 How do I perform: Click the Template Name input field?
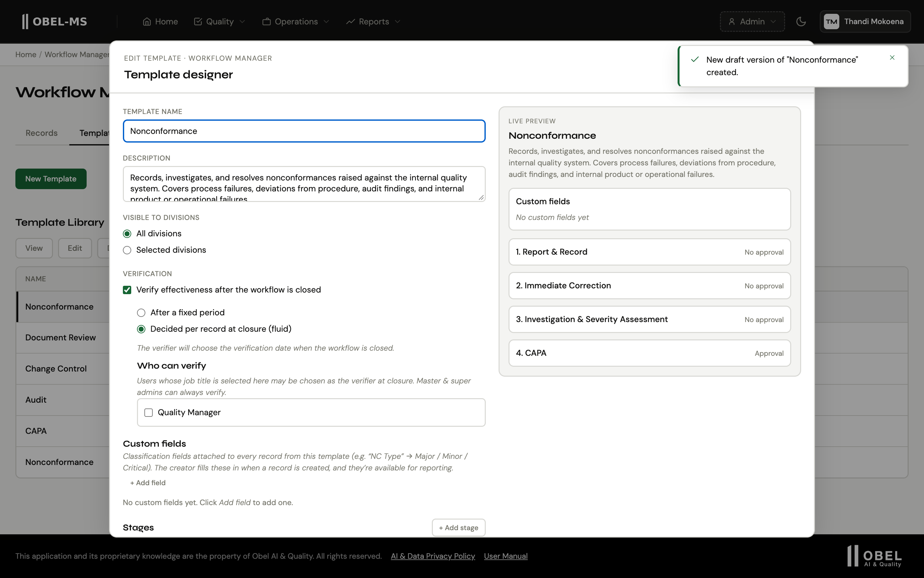pyautogui.click(x=304, y=131)
